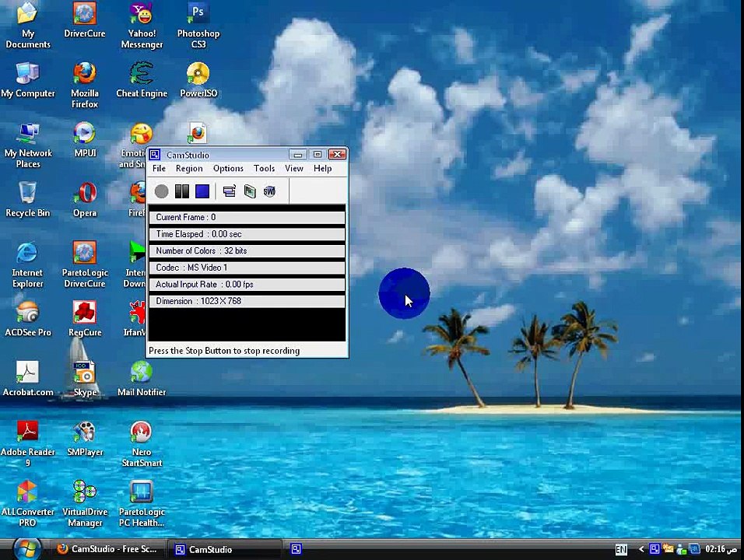The width and height of the screenshot is (744, 560).
Task: Select the VirtualDrive Manager desktop icon
Action: 85,503
